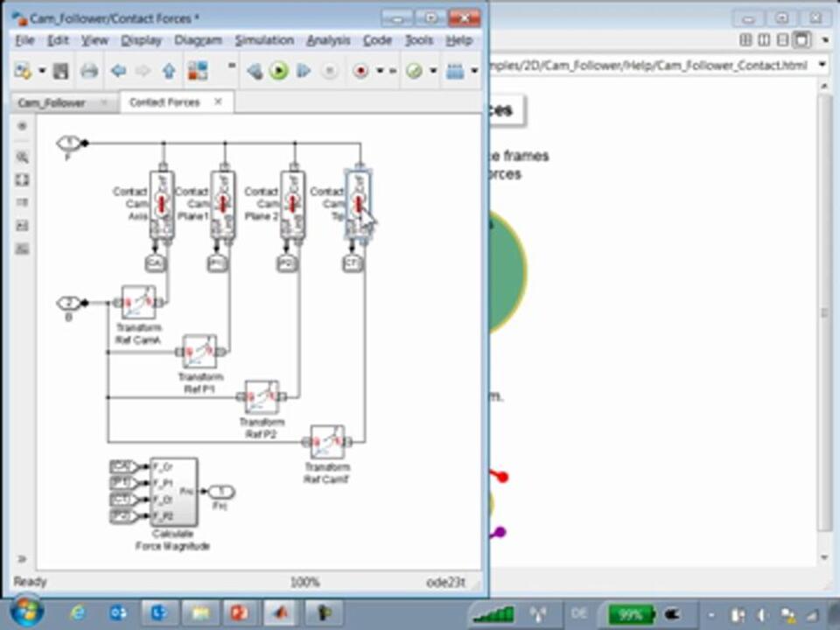
Task: Click the Step Forward button
Action: [304, 72]
